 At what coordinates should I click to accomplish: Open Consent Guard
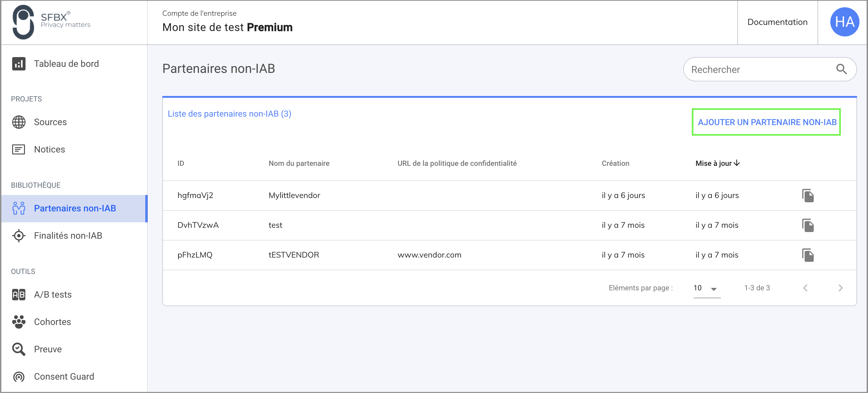(64, 376)
